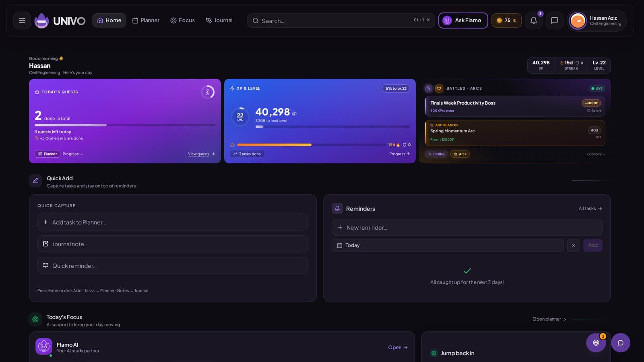The image size is (644, 362).
Task: Click the Planner chip in quests card
Action: click(47, 154)
